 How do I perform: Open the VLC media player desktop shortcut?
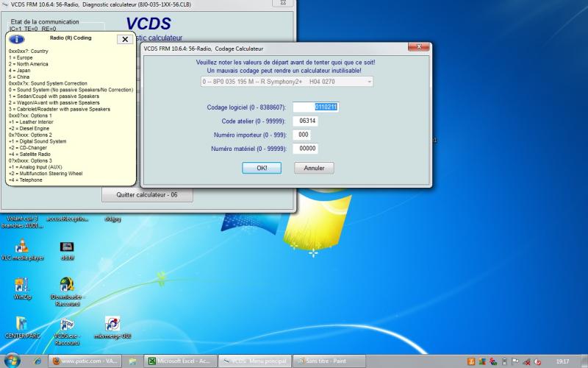pos(22,250)
